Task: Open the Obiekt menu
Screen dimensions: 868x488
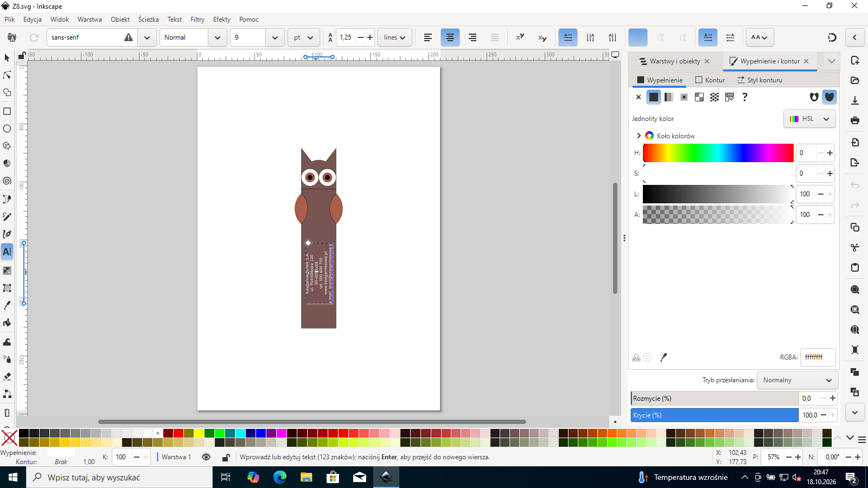Action: pyautogui.click(x=120, y=20)
